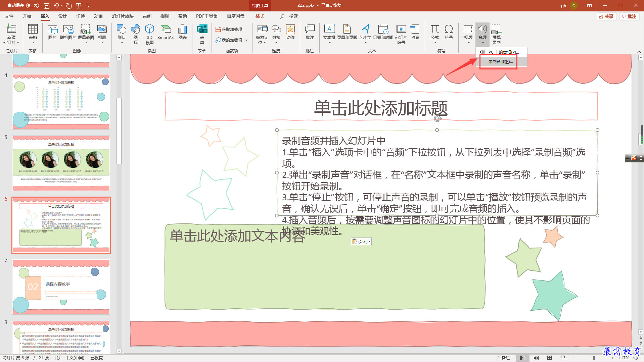
Task: Click the Undo icon
Action: pos(56,6)
